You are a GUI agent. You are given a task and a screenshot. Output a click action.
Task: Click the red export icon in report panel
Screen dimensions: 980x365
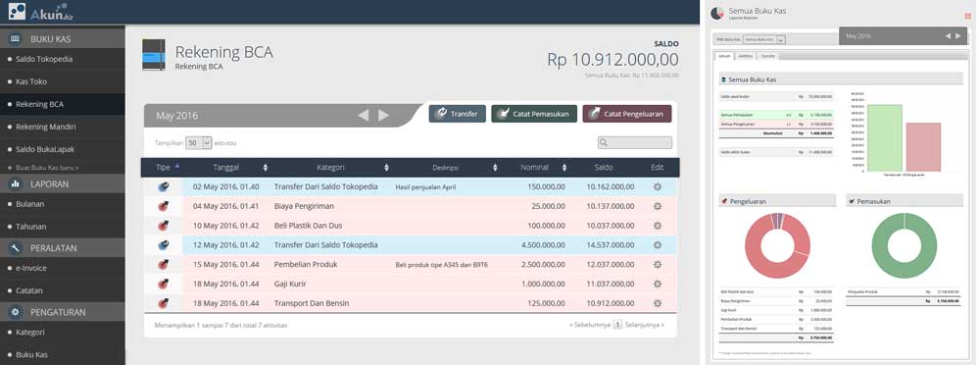(x=967, y=16)
